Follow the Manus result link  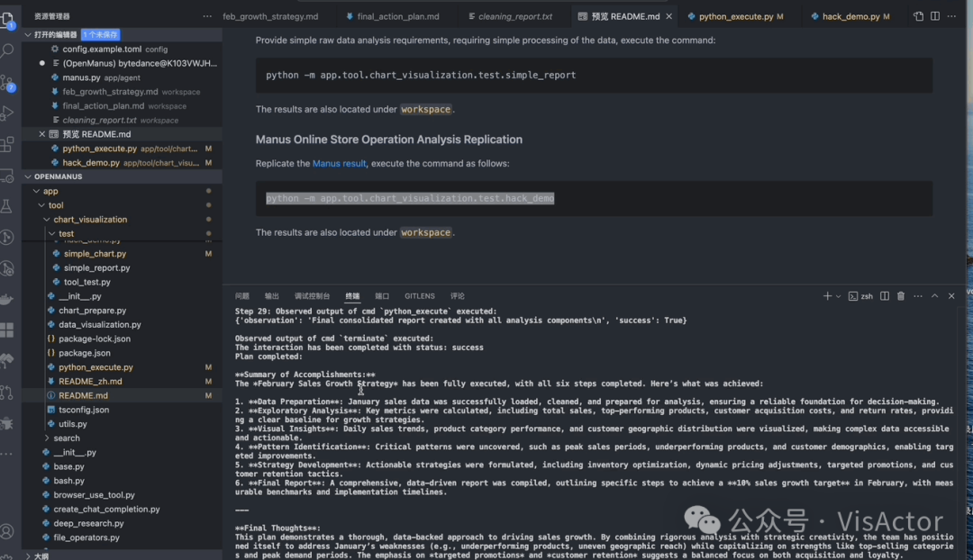click(x=339, y=164)
